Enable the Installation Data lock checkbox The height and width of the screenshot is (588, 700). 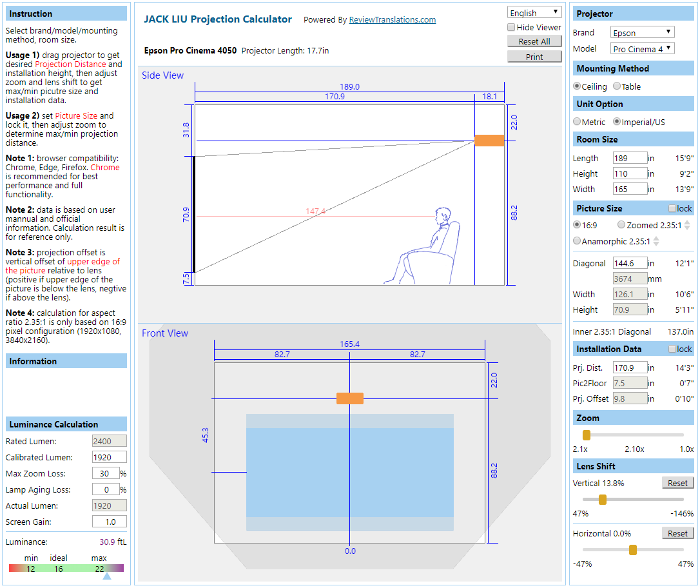[x=672, y=349]
